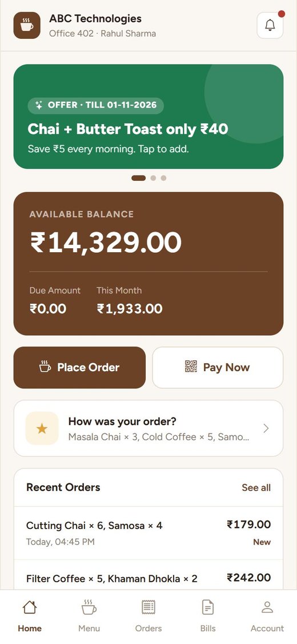Select the third carousel dot
This screenshot has height=644, width=297.
coord(163,178)
